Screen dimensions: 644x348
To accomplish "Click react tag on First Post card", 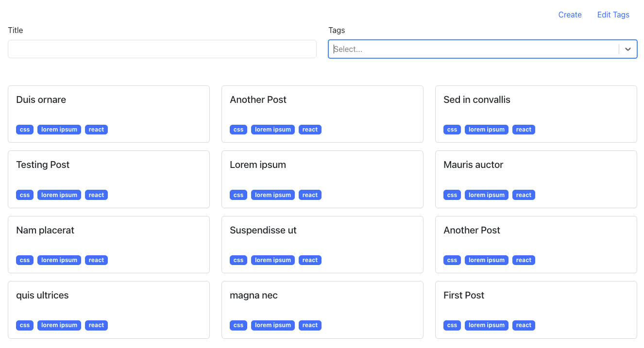I will (524, 325).
